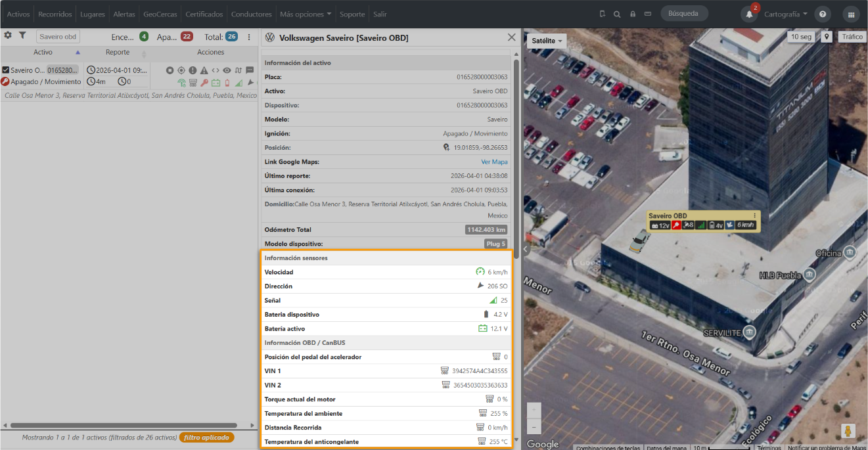Image resolution: width=868 pixels, height=450 pixels.
Task: Expand the Cartografía dropdown
Action: coord(786,14)
